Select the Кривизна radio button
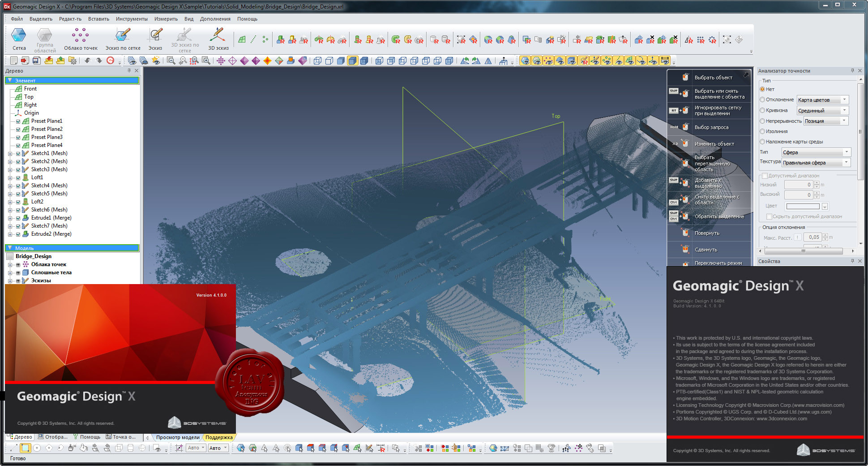 762,110
